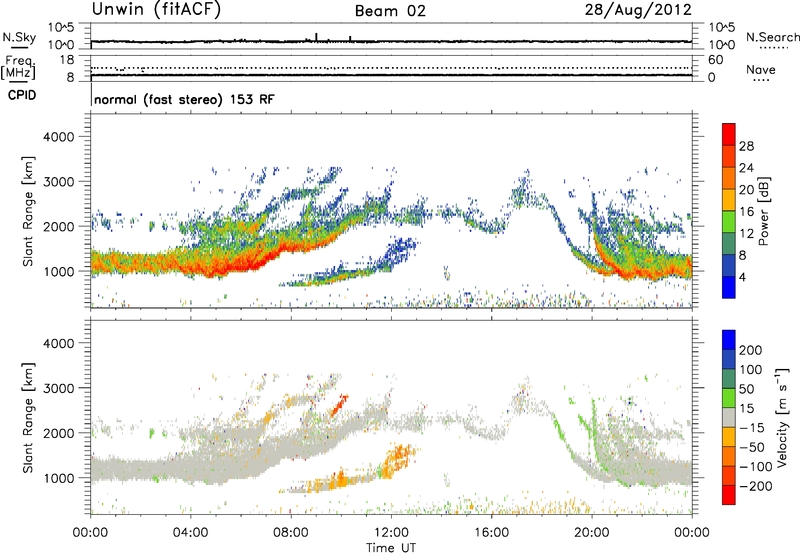800x554 pixels.
Task: Click the red bottom of the Velocity colorbar
Action: pyautogui.click(x=729, y=495)
